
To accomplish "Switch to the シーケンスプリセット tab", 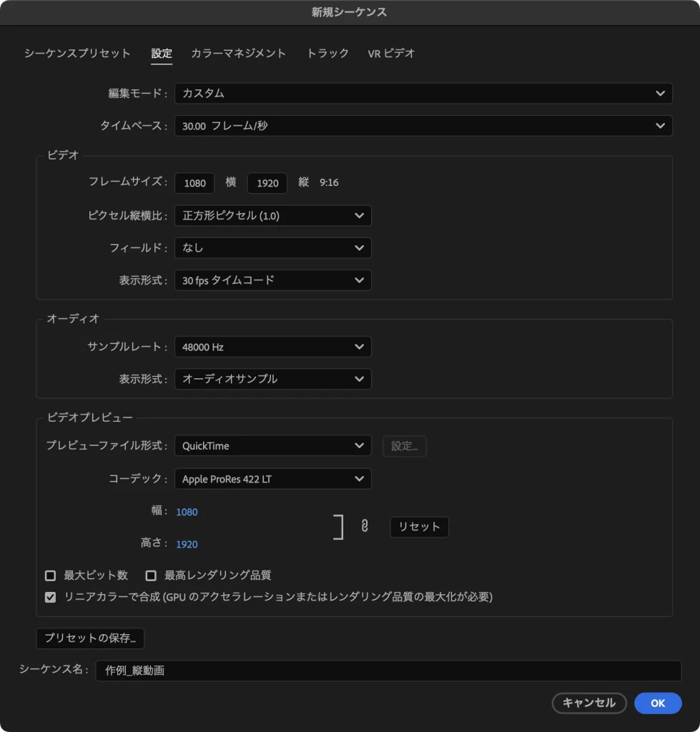I will tap(77, 53).
